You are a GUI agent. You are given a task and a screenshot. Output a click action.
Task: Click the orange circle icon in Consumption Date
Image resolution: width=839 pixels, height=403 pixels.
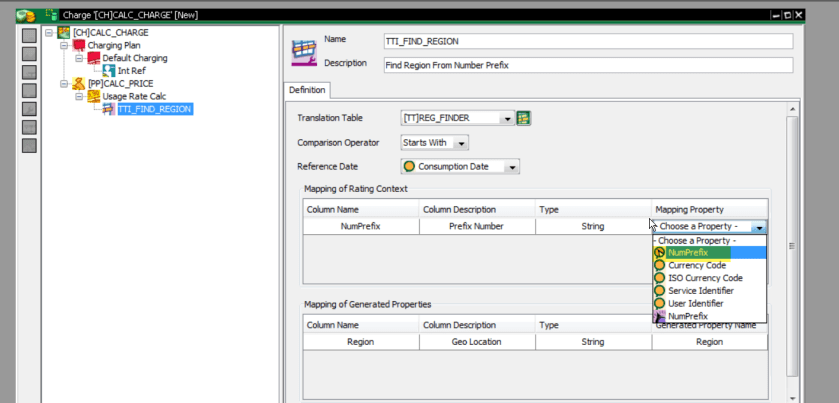tap(409, 166)
